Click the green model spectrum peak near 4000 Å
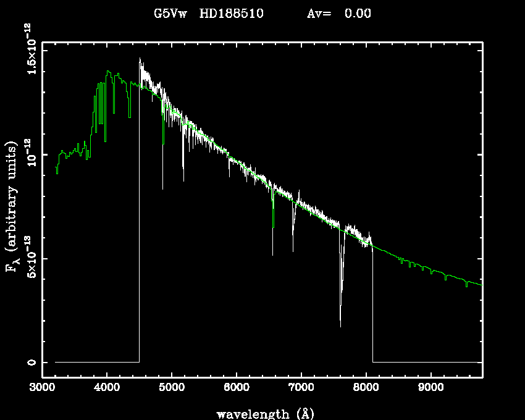Image resolution: width=525 pixels, height=420 pixels. point(109,72)
